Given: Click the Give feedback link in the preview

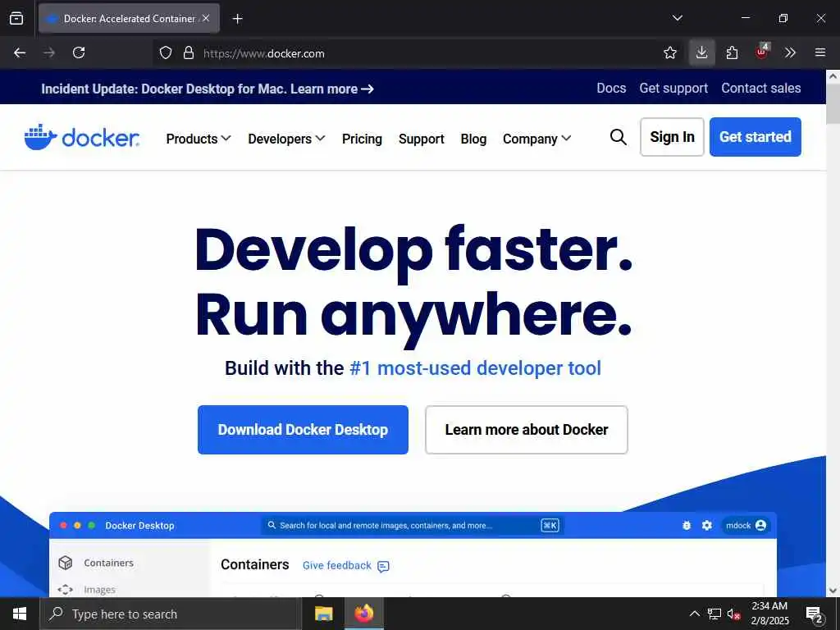Looking at the screenshot, I should pyautogui.click(x=337, y=566).
